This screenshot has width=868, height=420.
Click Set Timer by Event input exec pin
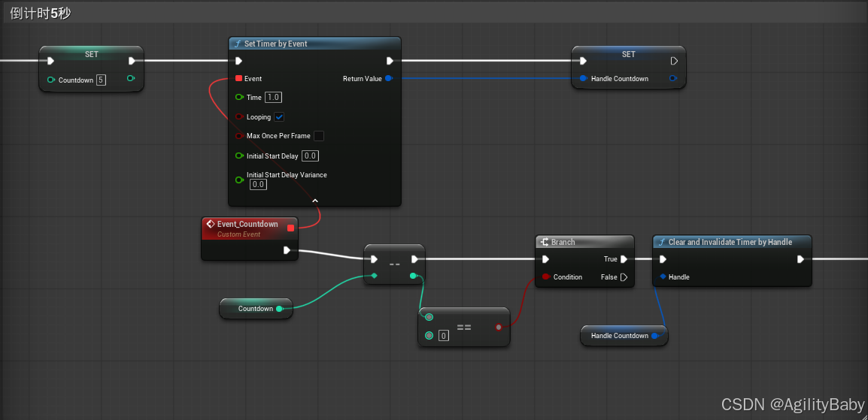tap(239, 61)
